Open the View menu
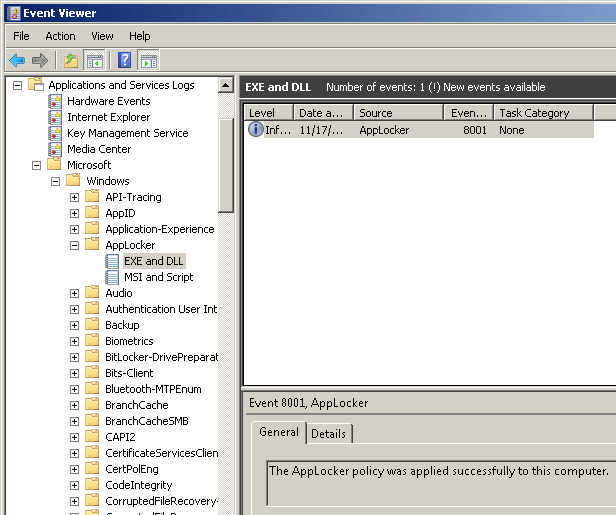The height and width of the screenshot is (515, 616). [x=102, y=36]
